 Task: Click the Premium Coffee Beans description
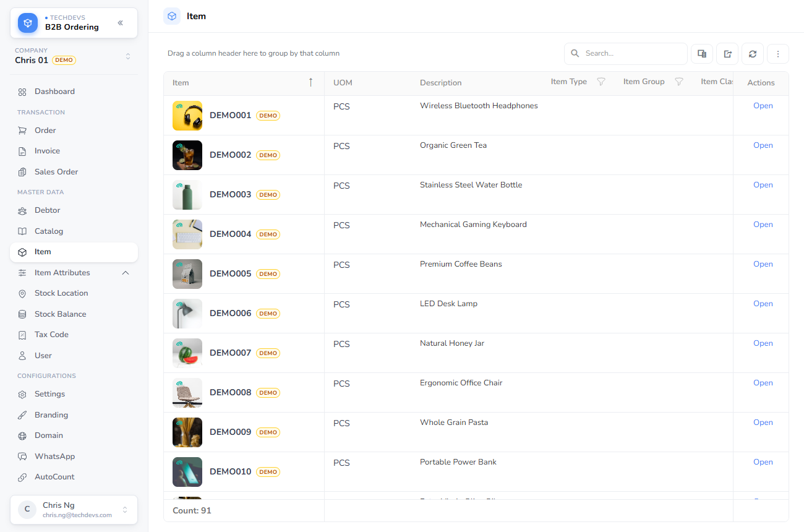[x=461, y=264]
